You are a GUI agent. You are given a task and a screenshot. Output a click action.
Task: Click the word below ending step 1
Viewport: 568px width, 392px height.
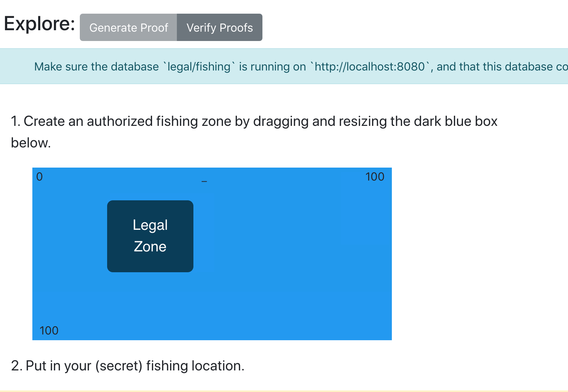coord(31,143)
